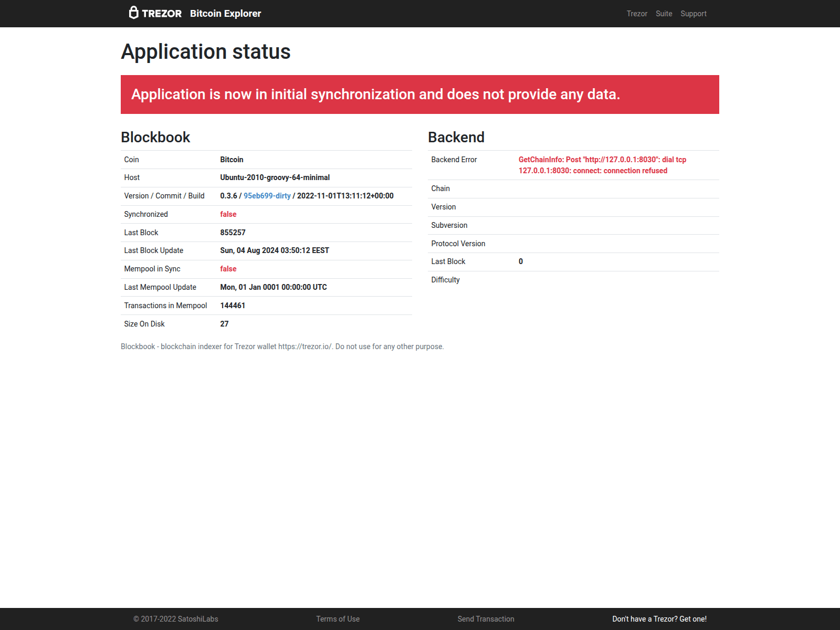Select Backend Last Block value 0

point(521,261)
